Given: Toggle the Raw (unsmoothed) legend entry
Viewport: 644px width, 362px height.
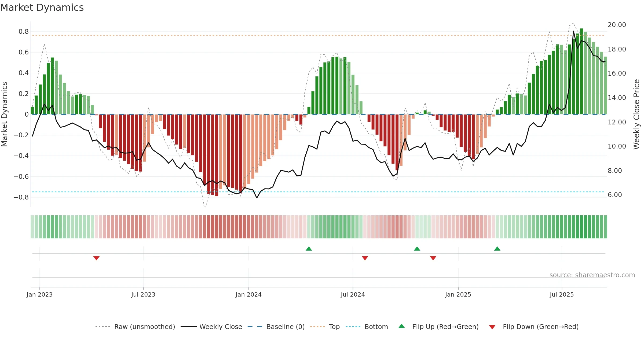Looking at the screenshot, I should 135,327.
